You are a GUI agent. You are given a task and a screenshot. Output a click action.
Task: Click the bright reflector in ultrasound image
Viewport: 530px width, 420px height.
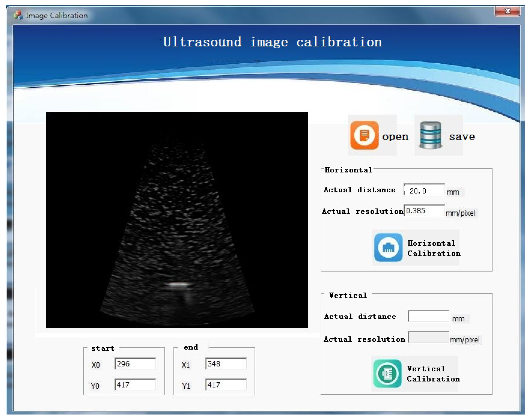pyautogui.click(x=178, y=284)
